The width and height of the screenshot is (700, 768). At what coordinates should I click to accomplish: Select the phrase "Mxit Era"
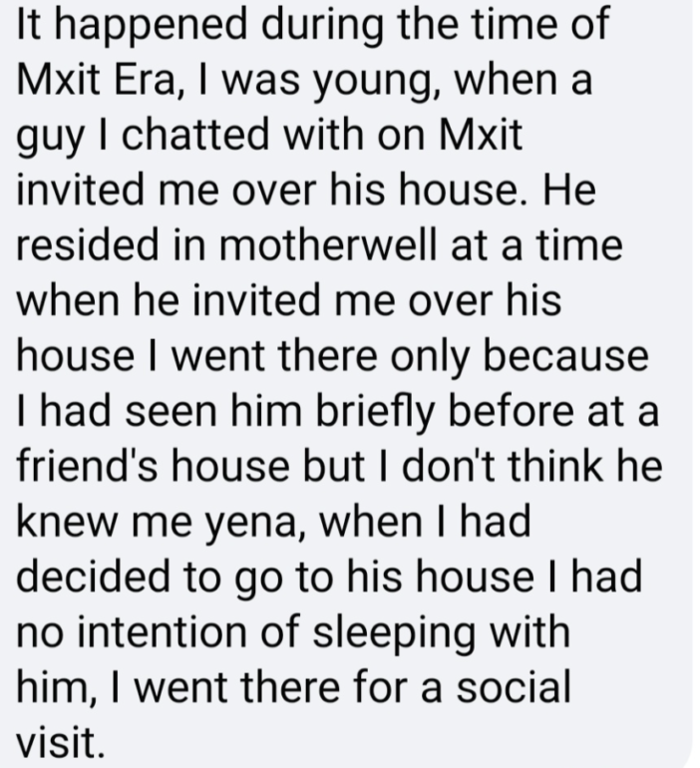(96, 79)
